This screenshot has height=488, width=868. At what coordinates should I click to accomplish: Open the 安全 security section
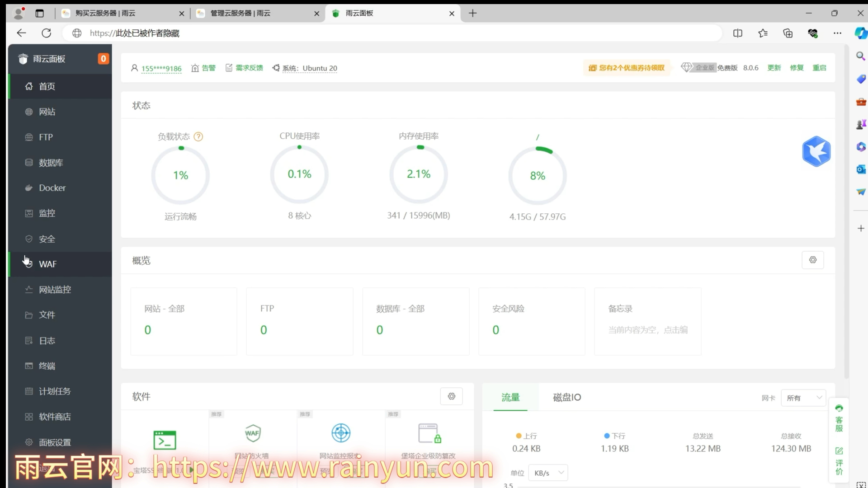[x=60, y=239]
